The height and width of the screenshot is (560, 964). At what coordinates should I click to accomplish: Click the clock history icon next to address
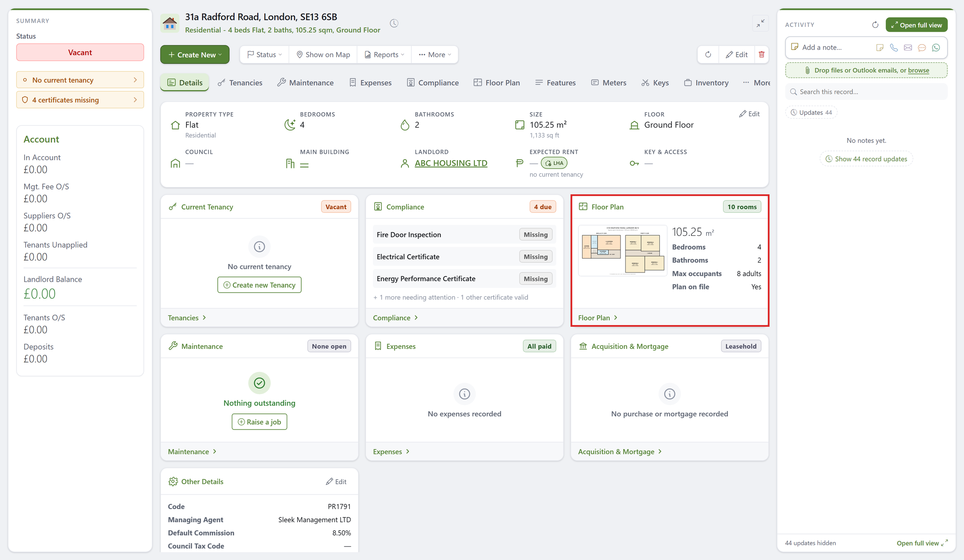394,23
